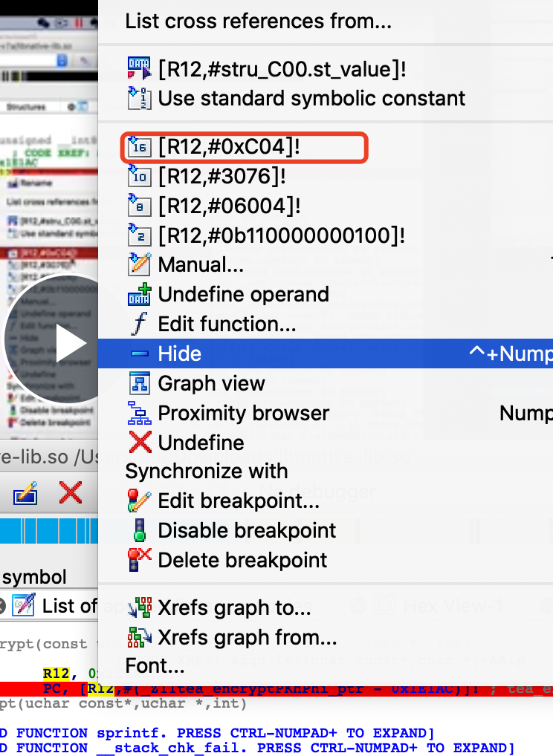Switch to Graph view
This screenshot has width=553, height=756.
(211, 383)
